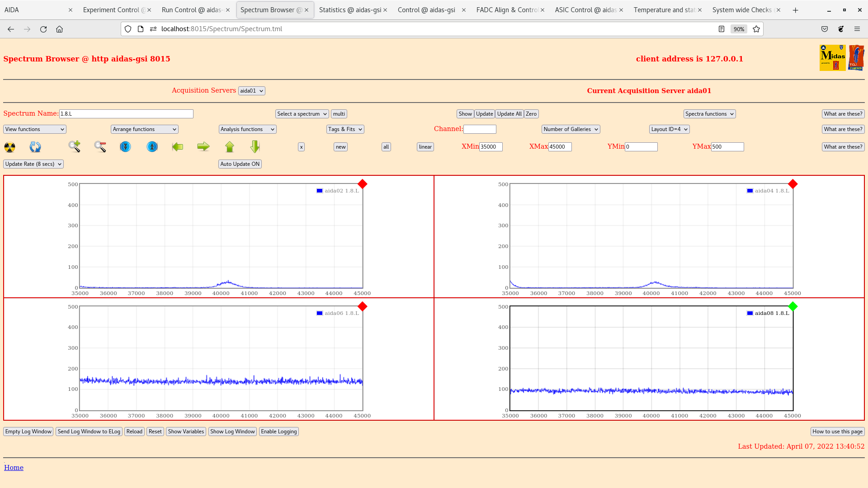This screenshot has height=488, width=868.
Task: Click the XMax input field
Action: tap(560, 147)
